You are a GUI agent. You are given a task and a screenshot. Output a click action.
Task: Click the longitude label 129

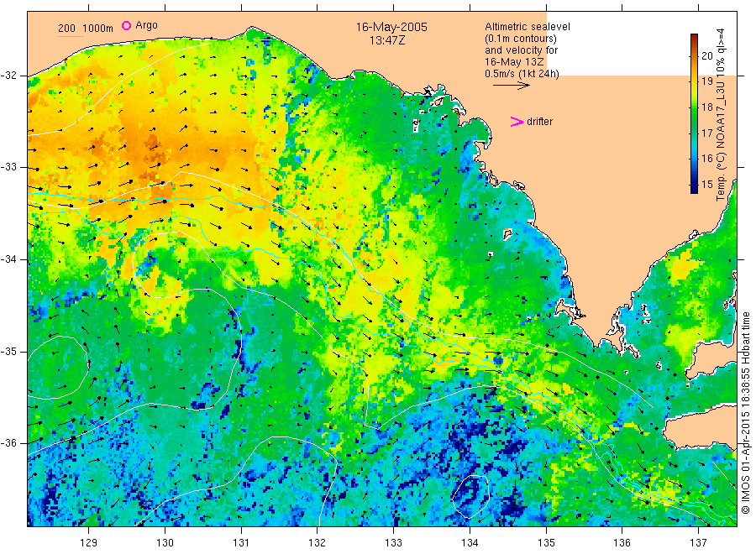click(89, 543)
